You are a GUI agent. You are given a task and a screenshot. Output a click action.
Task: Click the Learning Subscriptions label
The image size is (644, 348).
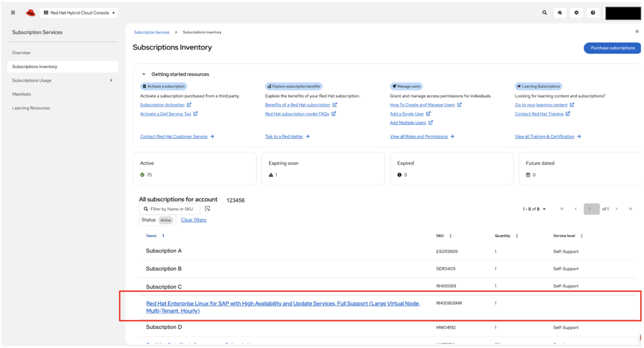coord(538,86)
